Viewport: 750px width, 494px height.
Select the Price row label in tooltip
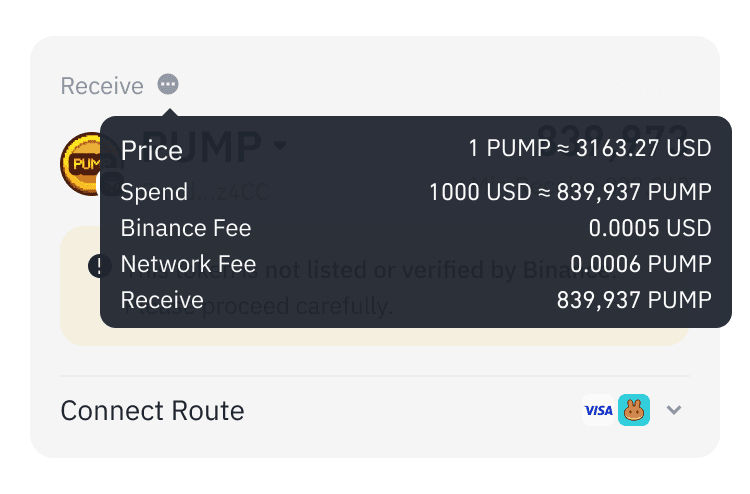click(x=152, y=151)
